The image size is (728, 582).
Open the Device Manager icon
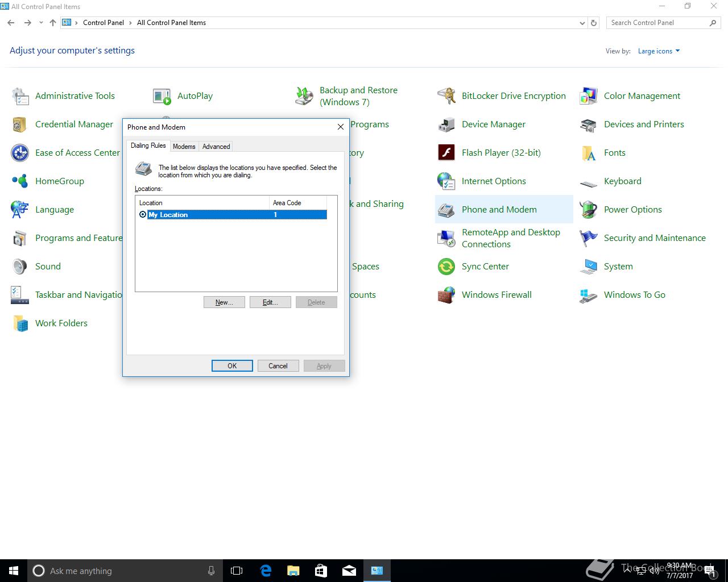[446, 124]
